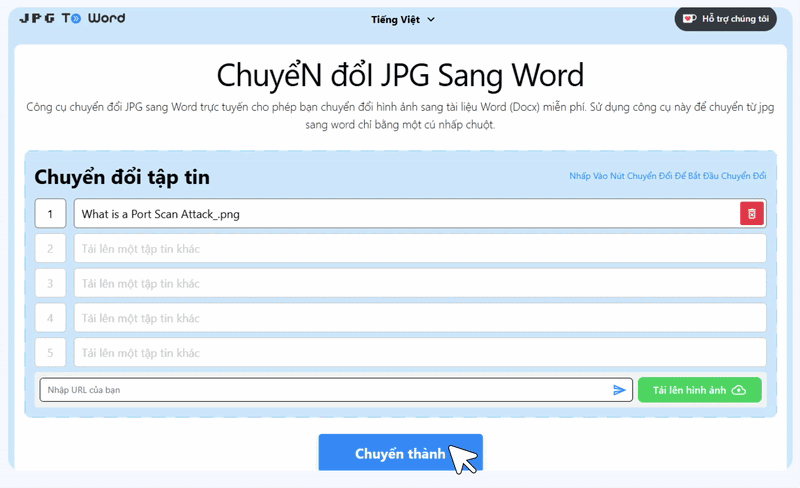
Task: Click the Hỗ trợ chúng tôi button
Action: pyautogui.click(x=725, y=19)
